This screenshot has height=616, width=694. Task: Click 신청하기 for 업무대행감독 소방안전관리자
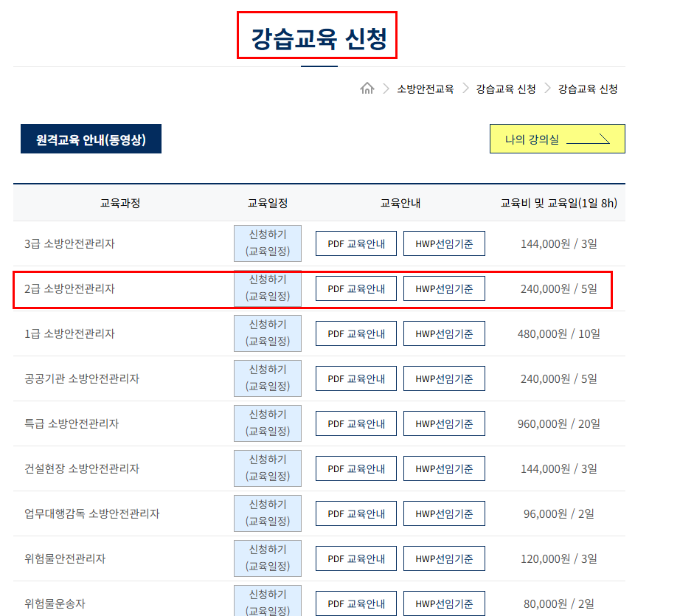pos(268,513)
